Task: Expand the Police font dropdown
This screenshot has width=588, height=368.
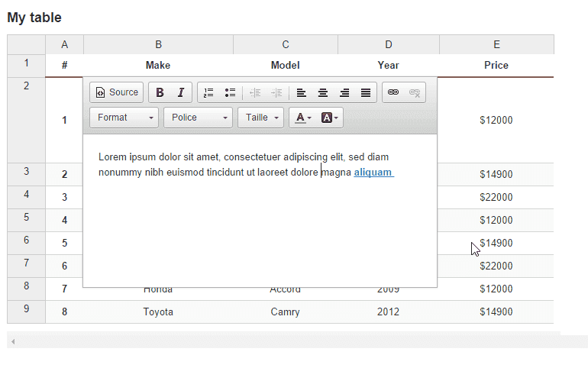Action: click(x=198, y=118)
